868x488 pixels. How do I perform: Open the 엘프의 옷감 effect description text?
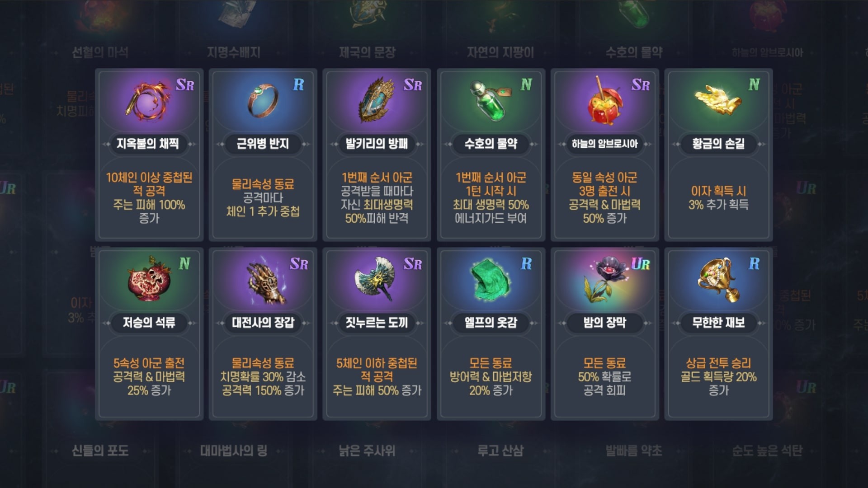click(x=491, y=376)
